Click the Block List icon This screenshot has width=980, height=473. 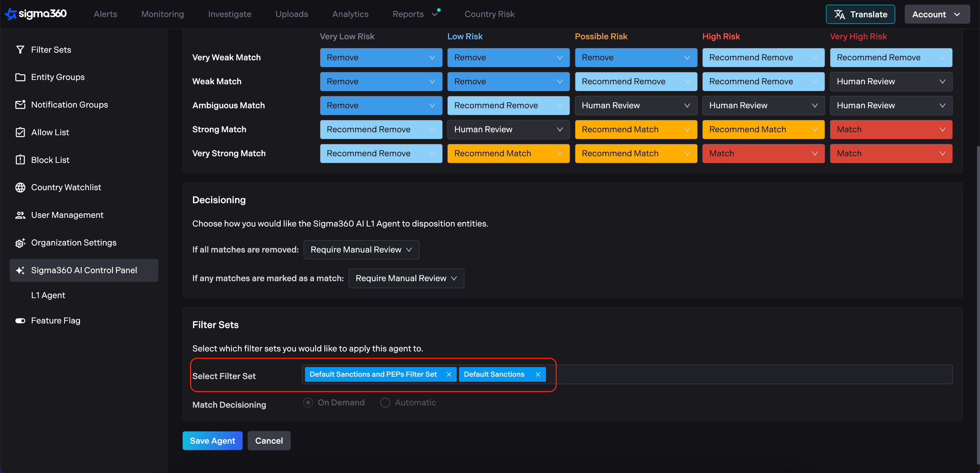[x=20, y=160]
